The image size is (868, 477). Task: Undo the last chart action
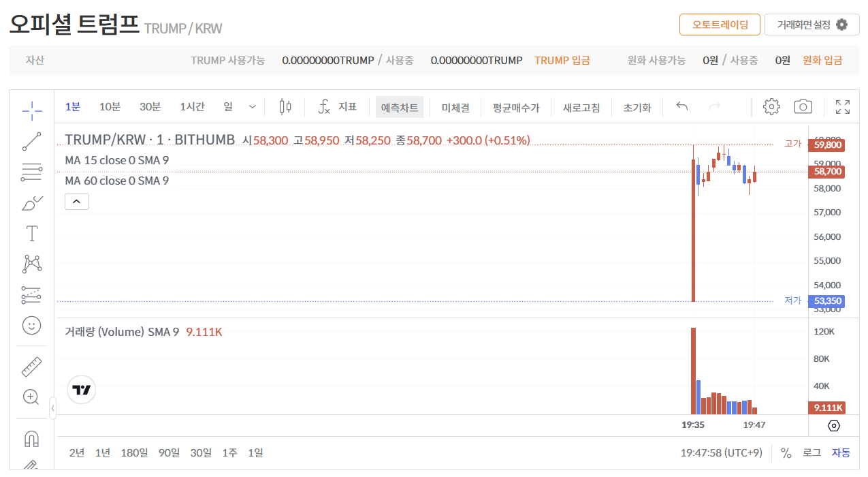[x=682, y=107]
